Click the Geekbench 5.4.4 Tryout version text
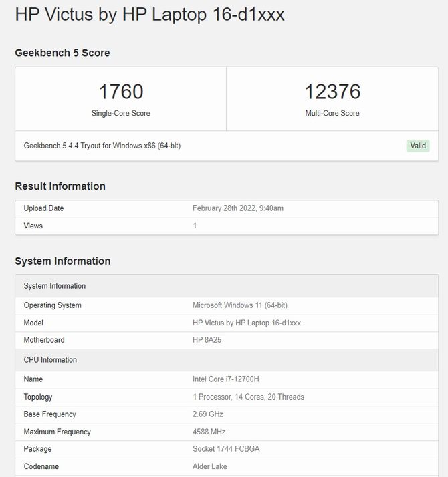The image size is (448, 477). pos(102,146)
